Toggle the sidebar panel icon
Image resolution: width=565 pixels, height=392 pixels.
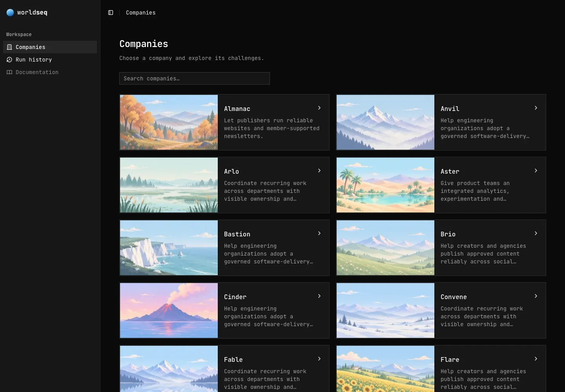coord(111,13)
